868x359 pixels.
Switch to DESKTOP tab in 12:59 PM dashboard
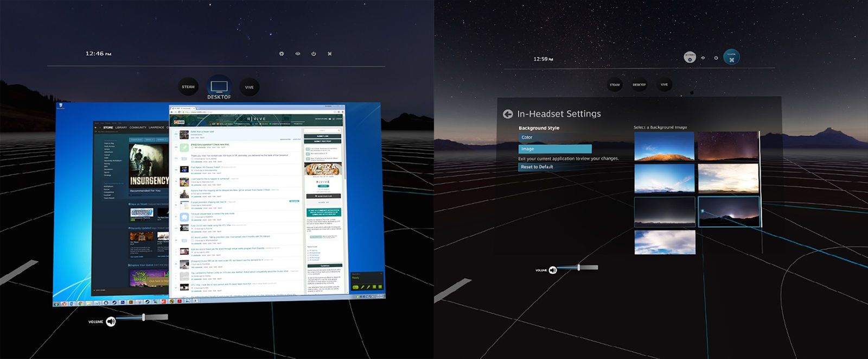pyautogui.click(x=639, y=85)
